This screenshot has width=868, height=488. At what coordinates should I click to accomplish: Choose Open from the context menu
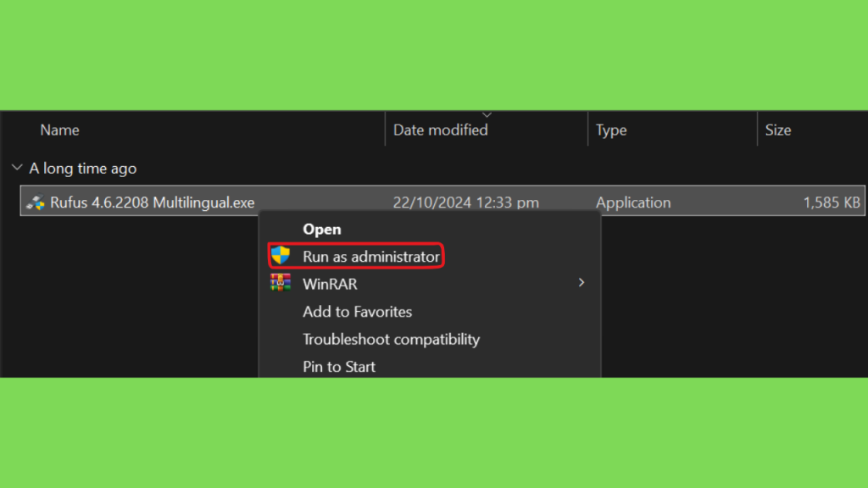click(x=321, y=229)
